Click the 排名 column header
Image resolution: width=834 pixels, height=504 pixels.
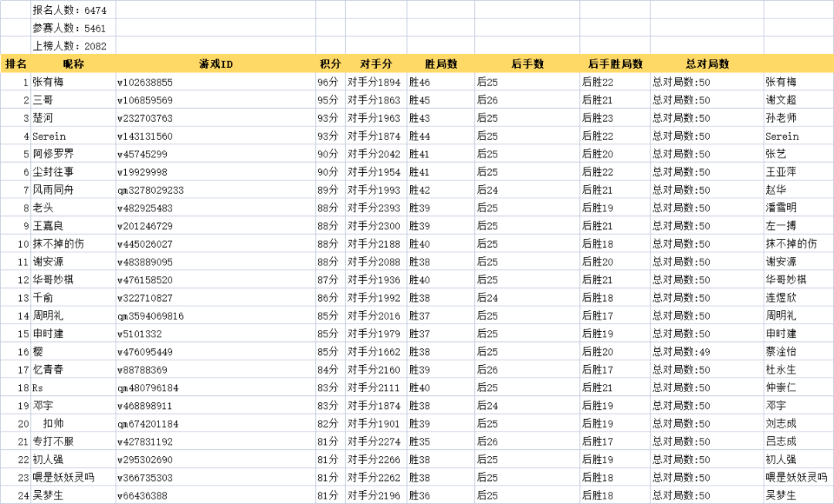[x=15, y=64]
